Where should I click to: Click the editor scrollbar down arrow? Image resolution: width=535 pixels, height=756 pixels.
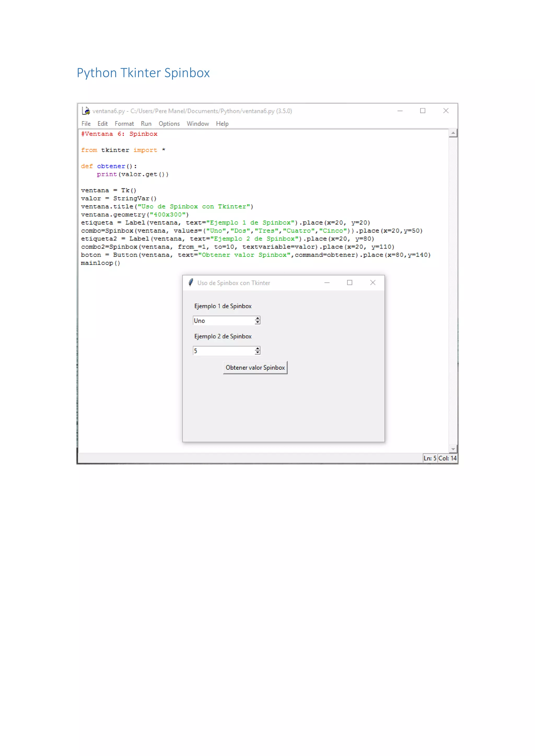point(453,449)
